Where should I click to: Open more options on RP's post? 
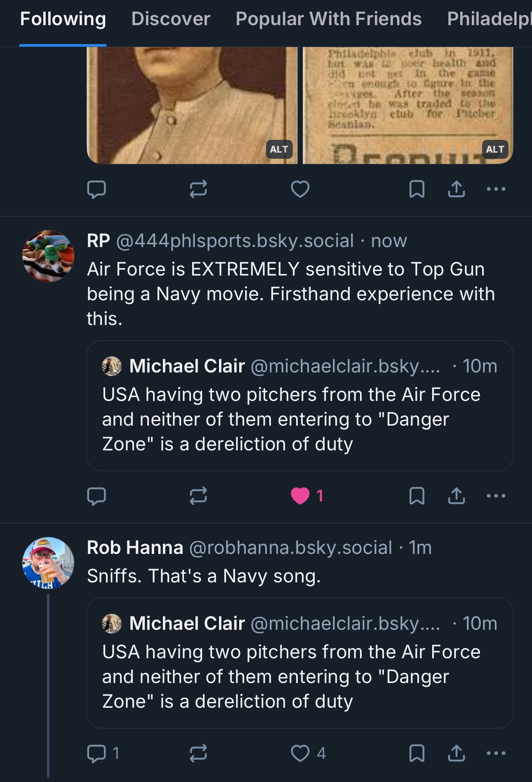[496, 496]
